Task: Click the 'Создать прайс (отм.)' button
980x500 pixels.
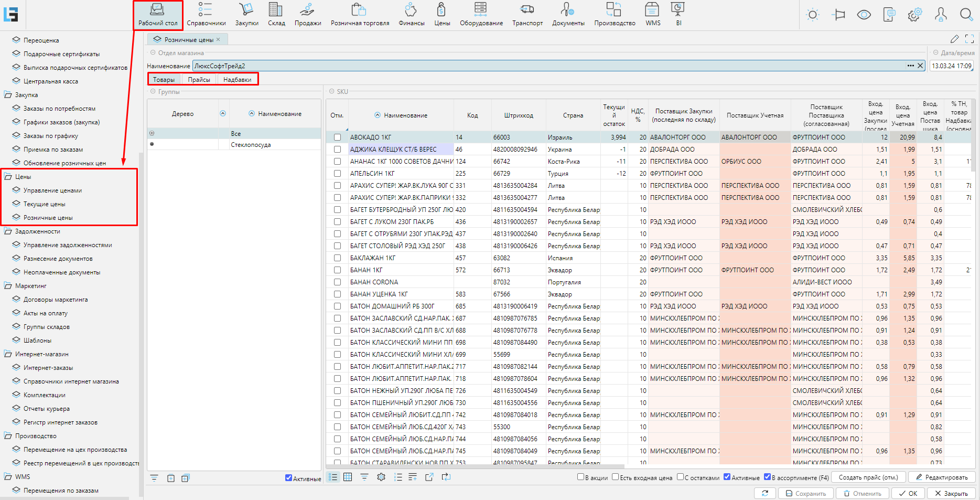Action: pyautogui.click(x=868, y=477)
